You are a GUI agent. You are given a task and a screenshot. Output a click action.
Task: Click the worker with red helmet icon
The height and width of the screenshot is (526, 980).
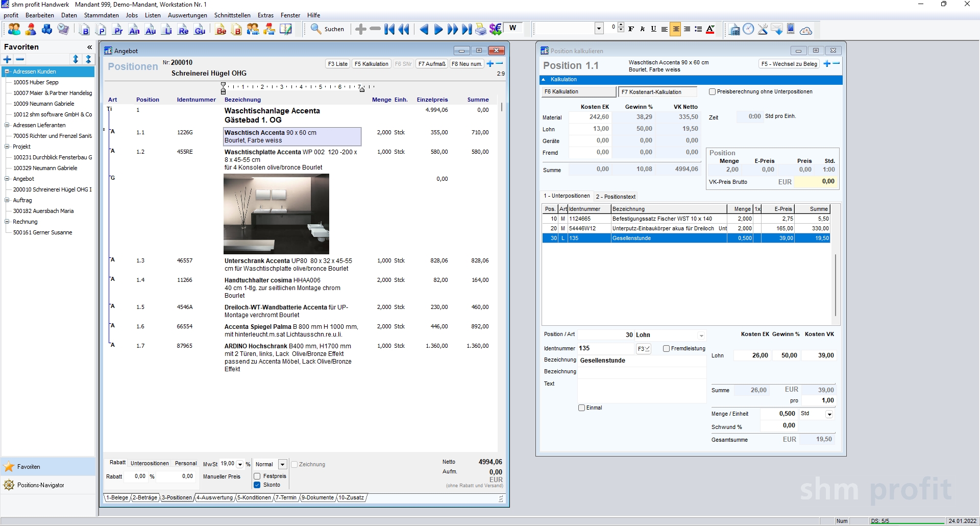[x=31, y=30]
